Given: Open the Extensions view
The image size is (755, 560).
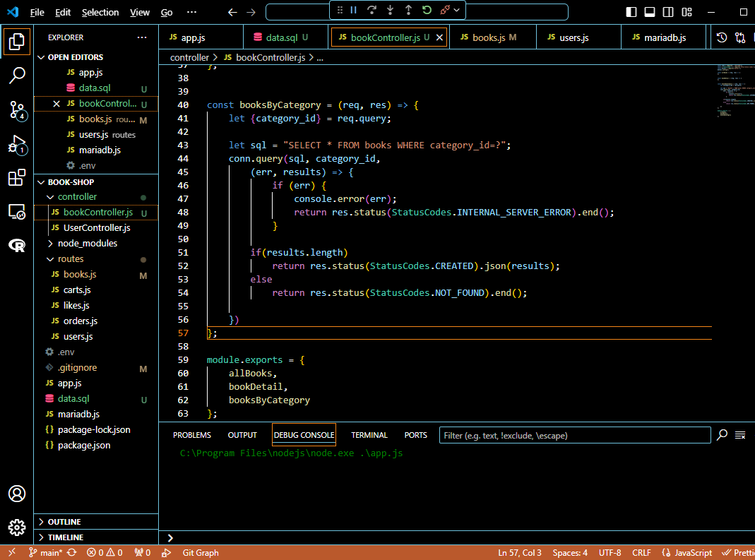Looking at the screenshot, I should tap(17, 178).
